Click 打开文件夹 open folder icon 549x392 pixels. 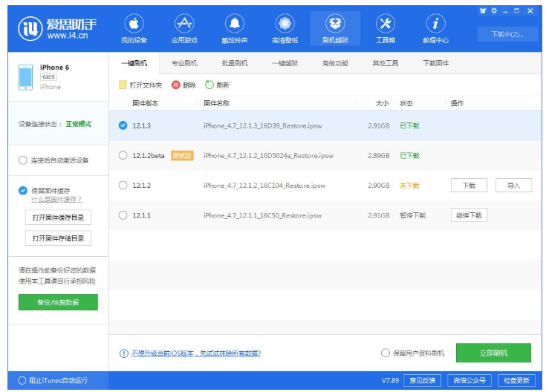click(123, 85)
